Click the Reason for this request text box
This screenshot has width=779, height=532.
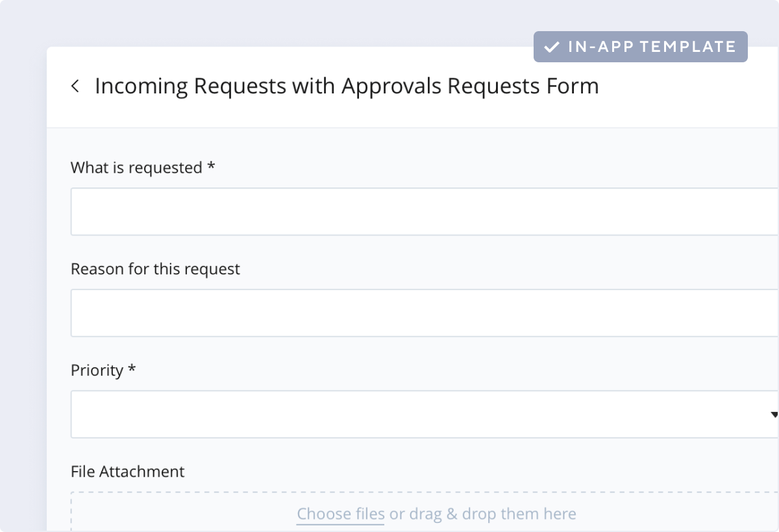pos(422,313)
